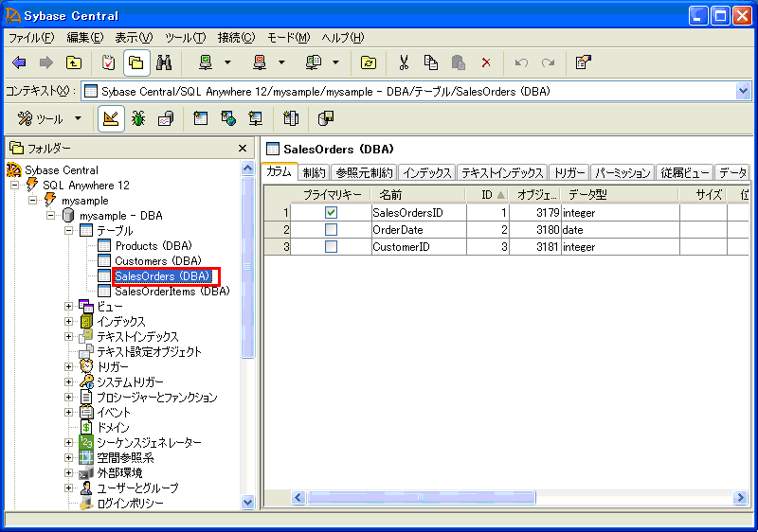Select Customers (DBA) table in tree
This screenshot has height=532, width=758.
(157, 261)
